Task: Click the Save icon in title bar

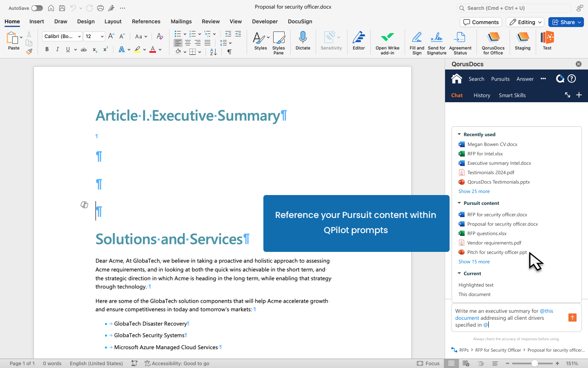Action: tap(62, 8)
